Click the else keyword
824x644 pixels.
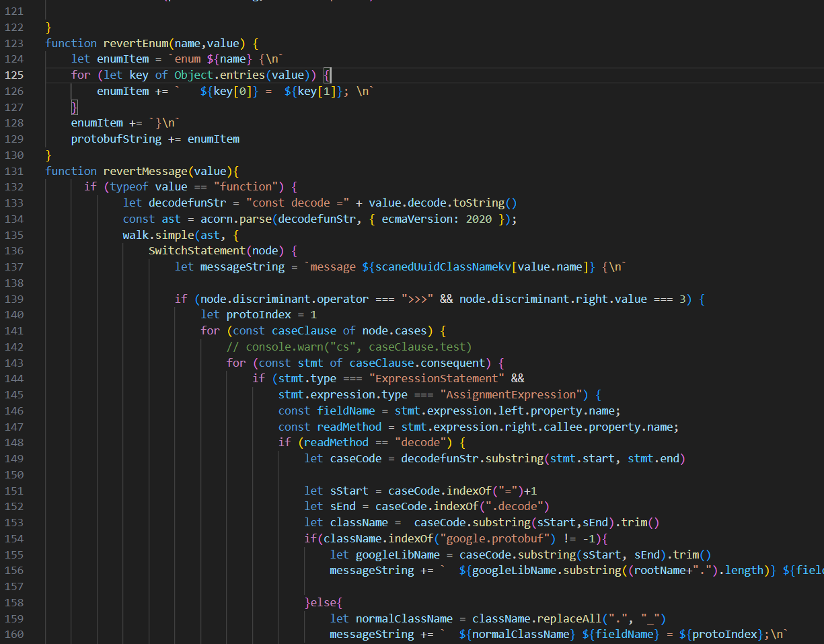coord(324,603)
